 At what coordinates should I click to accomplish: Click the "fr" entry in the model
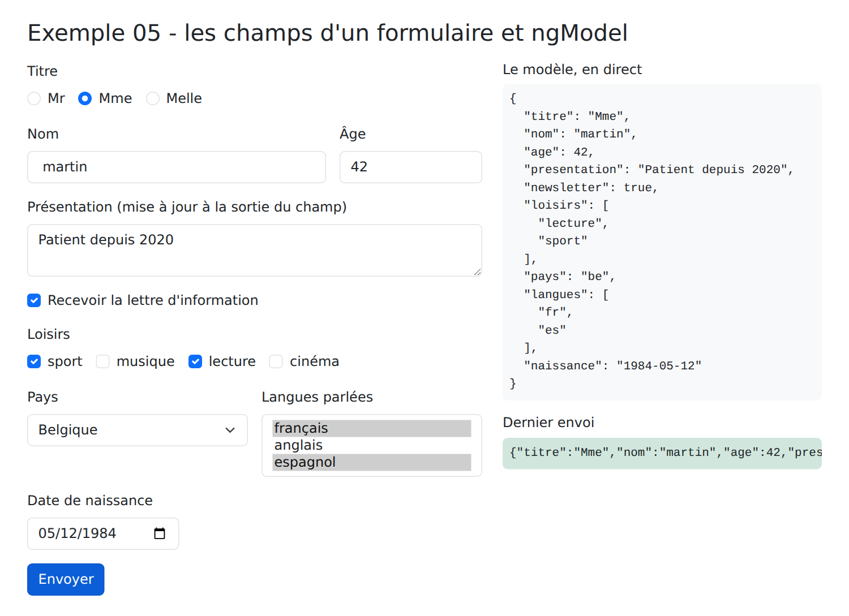[x=555, y=312]
